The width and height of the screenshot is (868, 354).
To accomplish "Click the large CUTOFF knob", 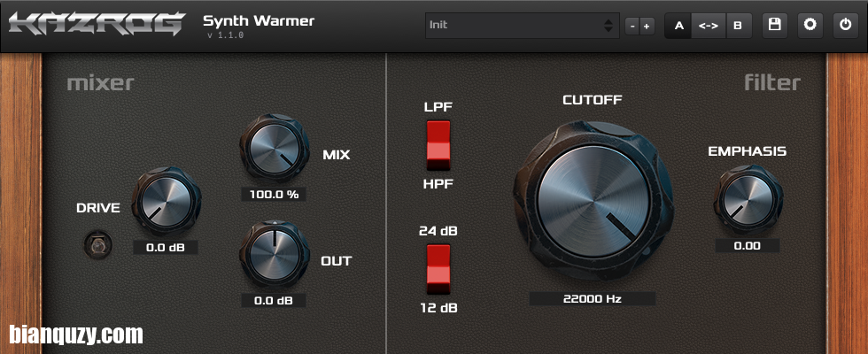I will 593,202.
